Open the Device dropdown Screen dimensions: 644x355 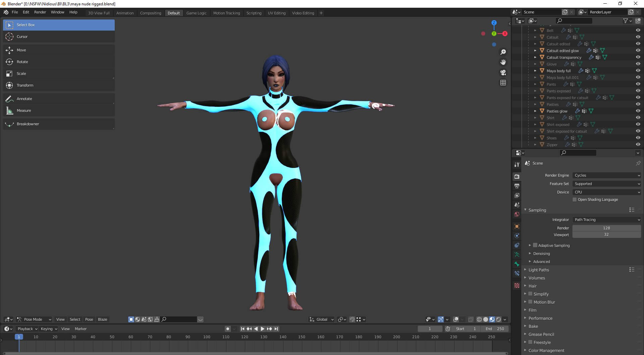pyautogui.click(x=606, y=192)
